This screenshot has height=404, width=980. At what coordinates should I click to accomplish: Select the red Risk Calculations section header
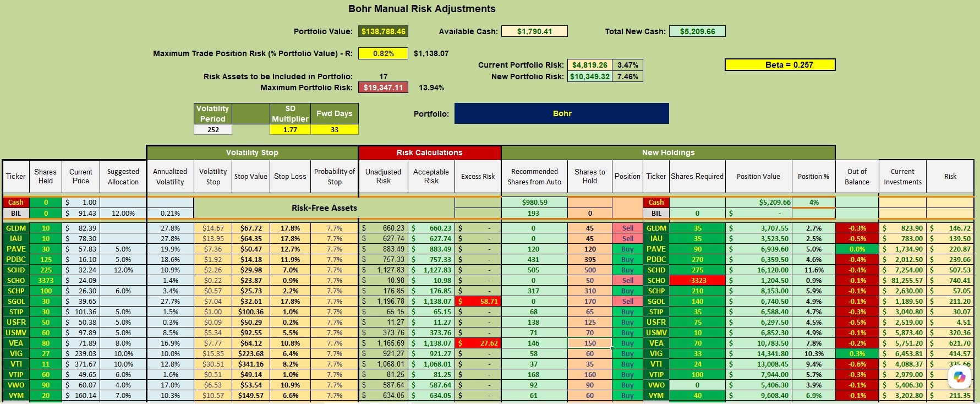(x=430, y=152)
